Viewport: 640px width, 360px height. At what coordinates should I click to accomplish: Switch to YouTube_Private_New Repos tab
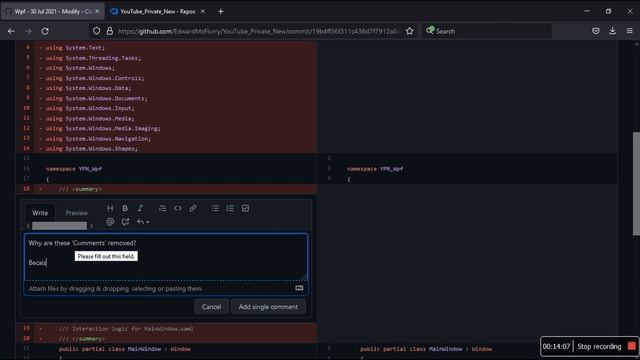158,11
